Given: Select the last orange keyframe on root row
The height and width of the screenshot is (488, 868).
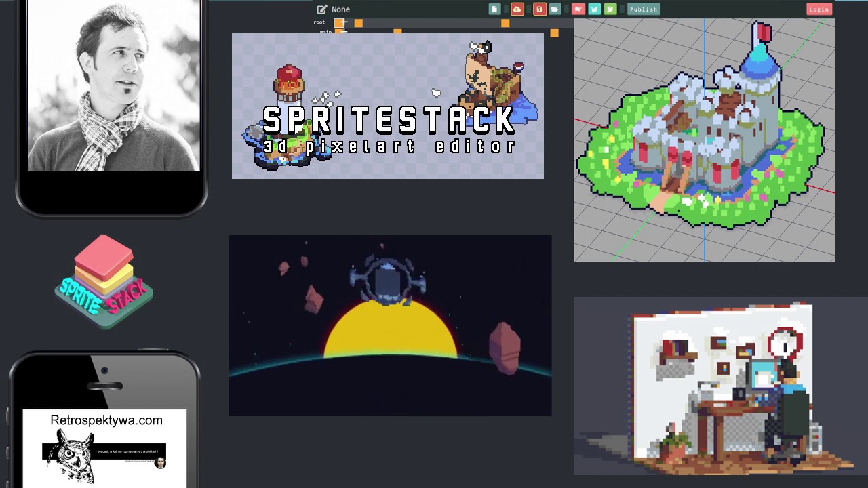Looking at the screenshot, I should [x=505, y=23].
